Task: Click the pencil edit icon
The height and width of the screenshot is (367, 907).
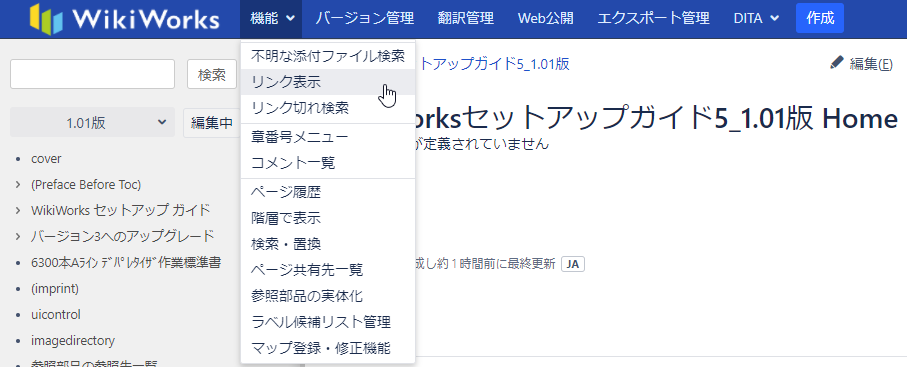Action: click(836, 63)
